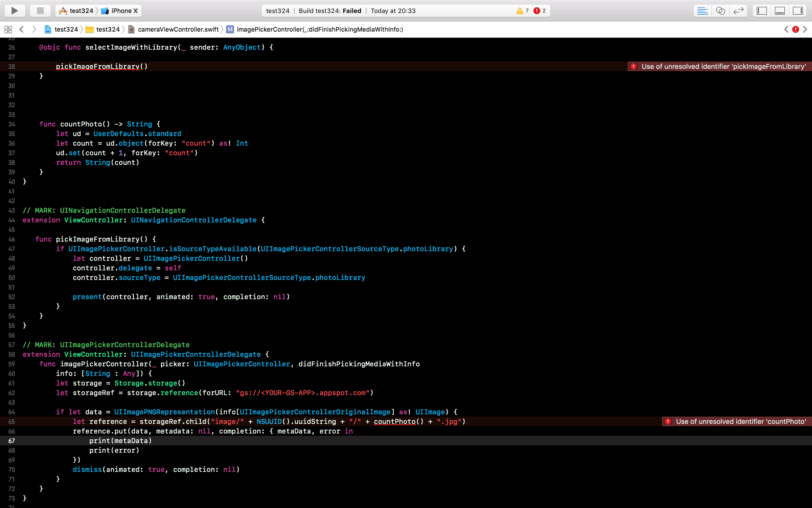Image resolution: width=812 pixels, height=508 pixels.
Task: Click NSUUID on line 65
Action: point(269,422)
